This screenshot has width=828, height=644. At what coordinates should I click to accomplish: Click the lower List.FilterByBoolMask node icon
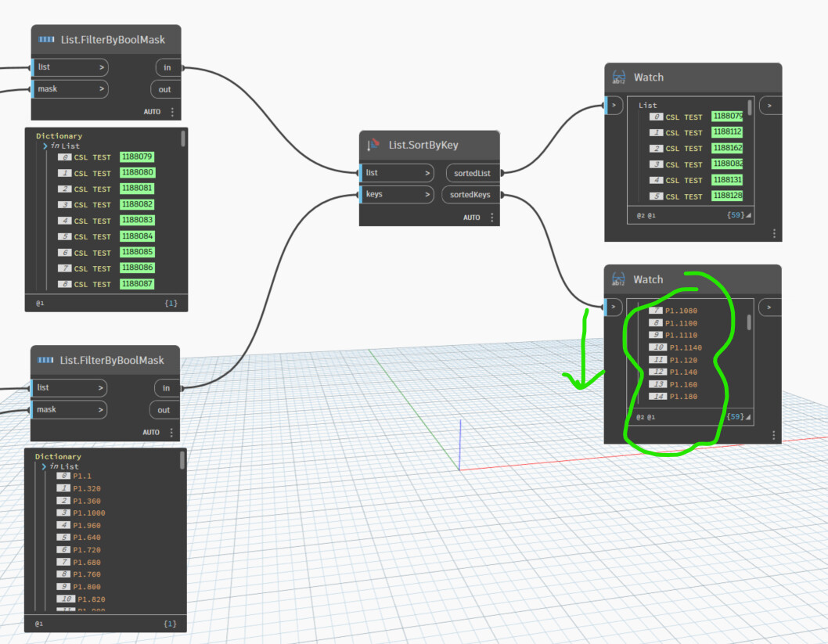click(x=47, y=360)
